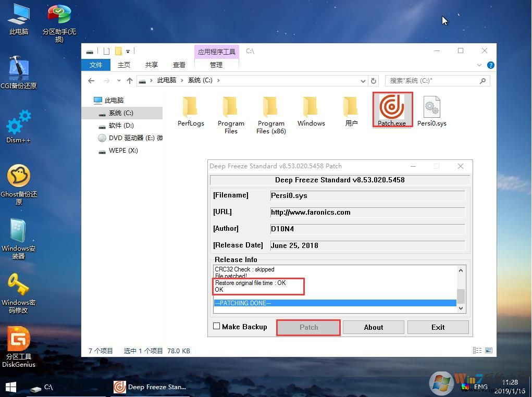The image size is (532, 397).
Task: Open the address bar dropdown arrow
Action: [363, 81]
